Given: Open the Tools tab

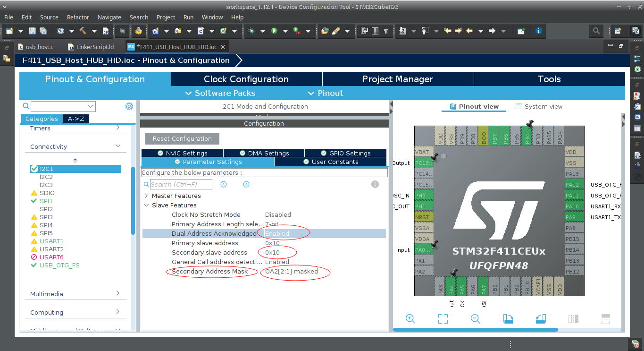Looking at the screenshot, I should point(549,79).
